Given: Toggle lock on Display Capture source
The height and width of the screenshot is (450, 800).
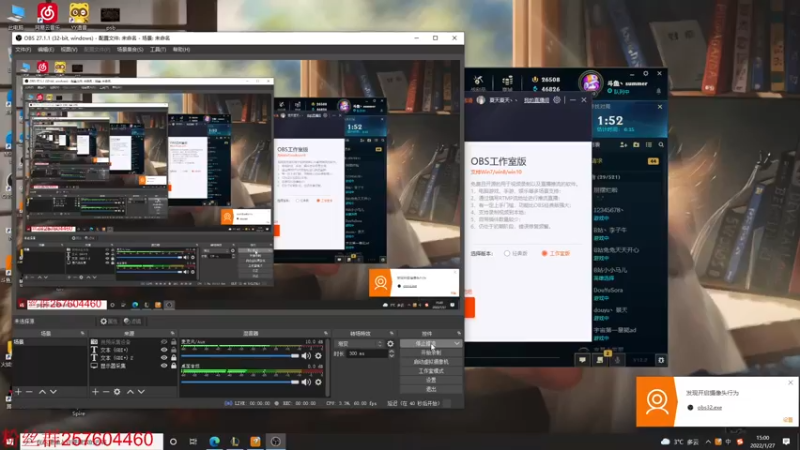Looking at the screenshot, I should click(x=173, y=365).
